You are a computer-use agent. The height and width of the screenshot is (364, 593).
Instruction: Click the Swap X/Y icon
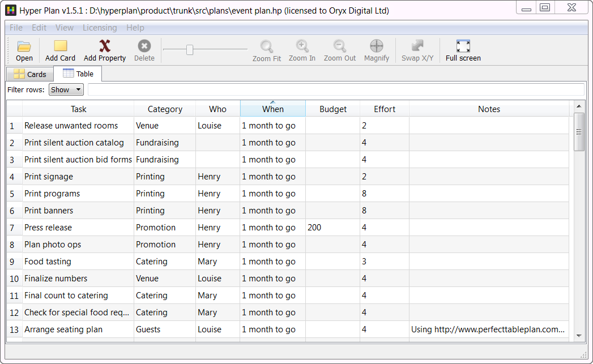417,46
